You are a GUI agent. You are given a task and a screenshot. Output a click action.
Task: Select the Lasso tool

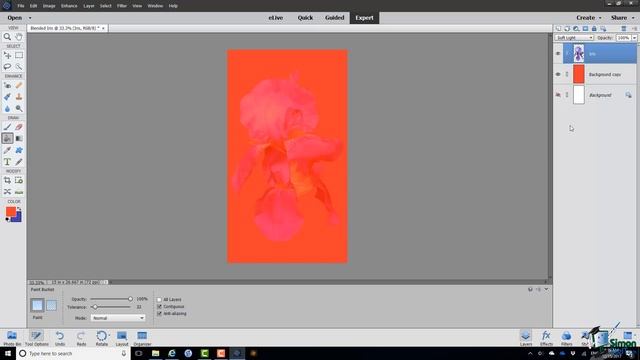[7, 67]
